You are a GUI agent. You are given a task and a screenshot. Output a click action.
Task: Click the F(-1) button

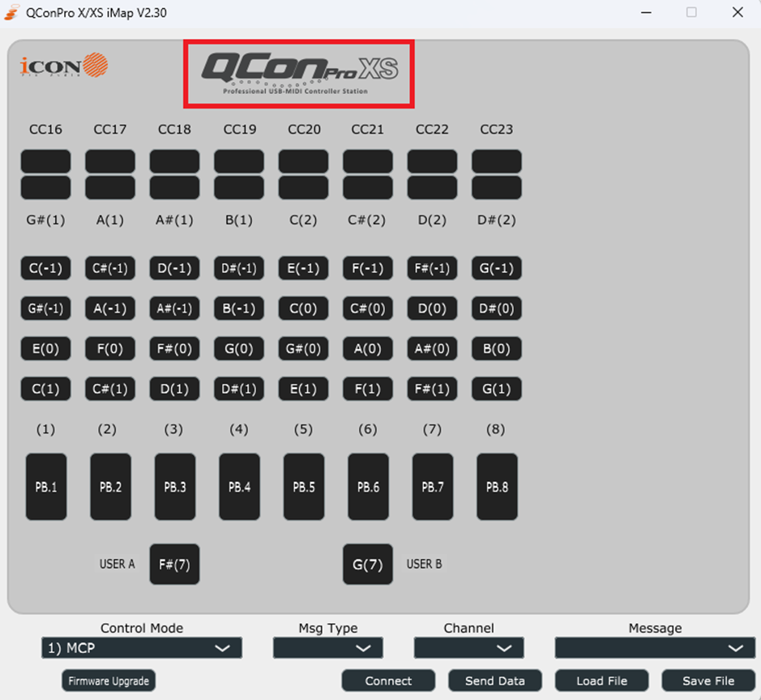point(368,268)
